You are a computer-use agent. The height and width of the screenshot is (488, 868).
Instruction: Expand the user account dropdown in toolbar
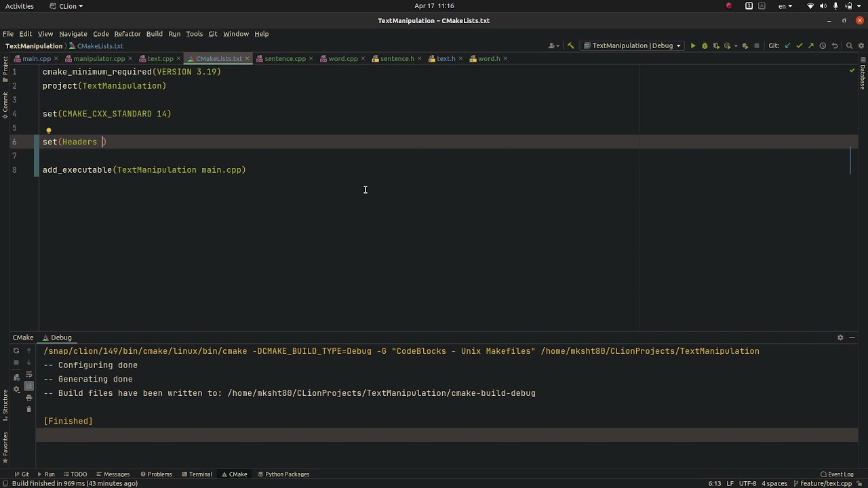tap(554, 46)
